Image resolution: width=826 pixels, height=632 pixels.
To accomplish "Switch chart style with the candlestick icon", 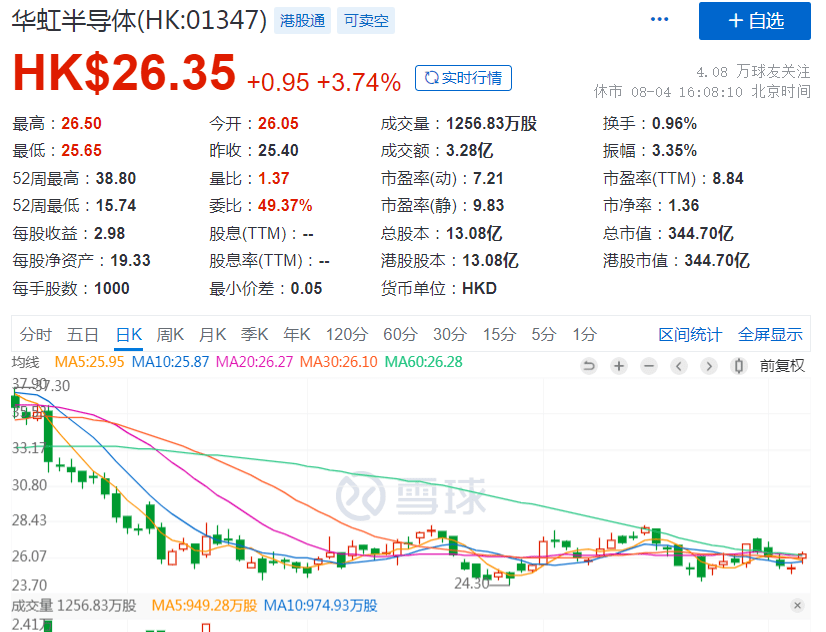I will (739, 366).
